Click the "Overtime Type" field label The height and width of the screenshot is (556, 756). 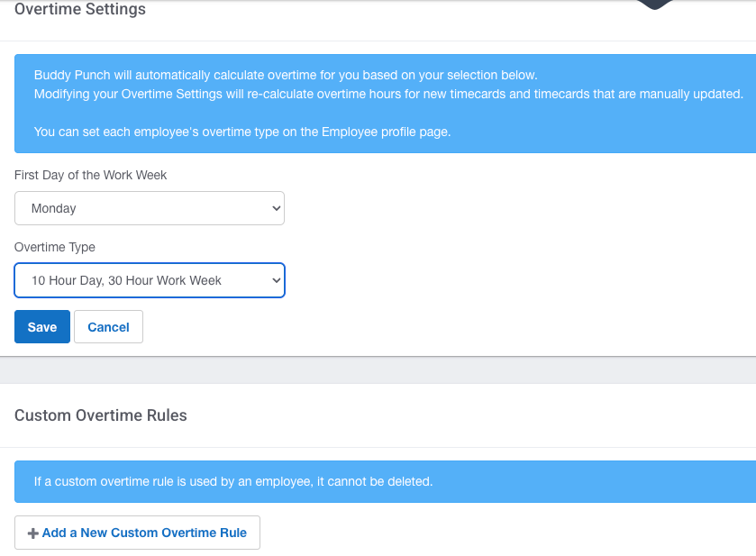coord(55,247)
